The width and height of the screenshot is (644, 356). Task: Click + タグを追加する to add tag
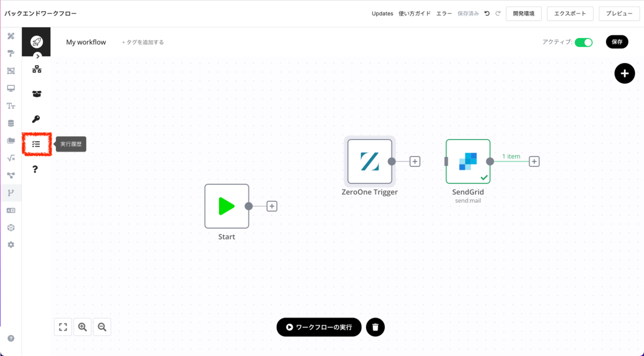click(143, 42)
